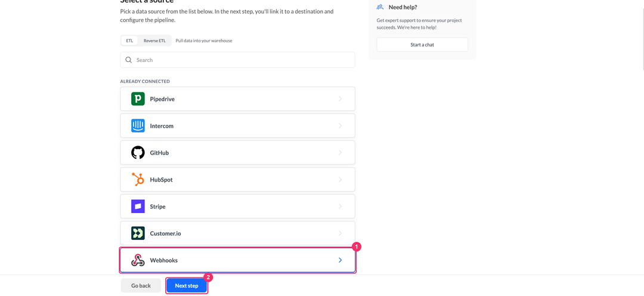Expand the HubSpot row chevron
The image size is (644, 296).
(x=340, y=180)
